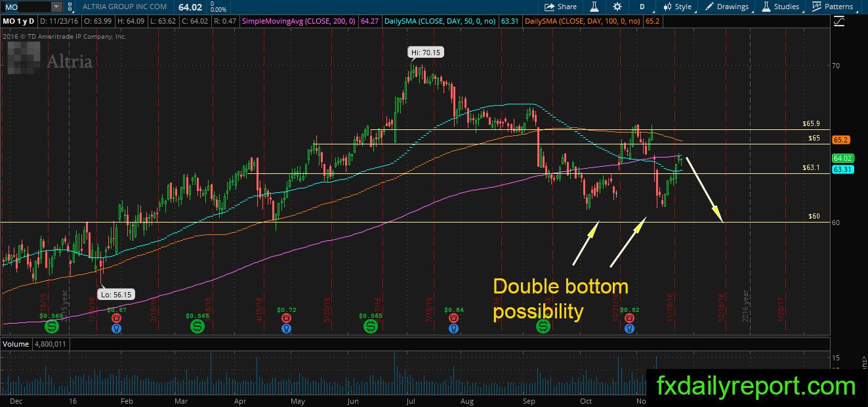Click the Lo: 56.15 label
The width and height of the screenshot is (868, 407).
[116, 295]
